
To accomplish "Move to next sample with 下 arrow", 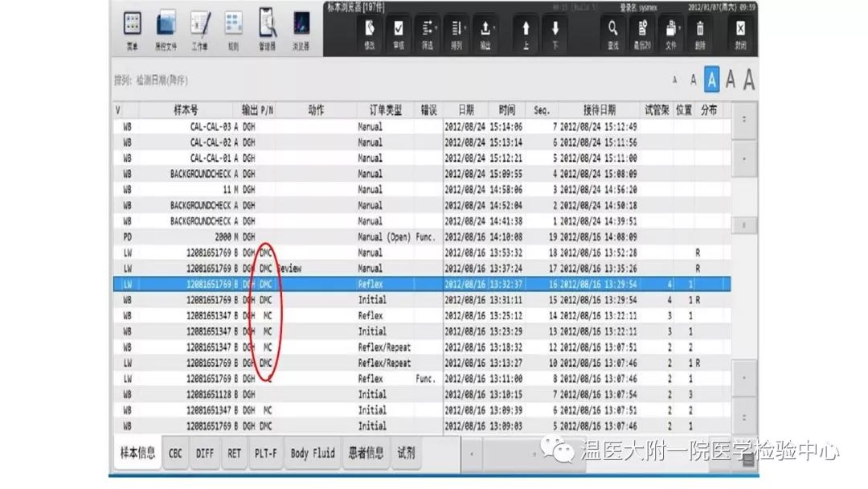I will click(555, 35).
